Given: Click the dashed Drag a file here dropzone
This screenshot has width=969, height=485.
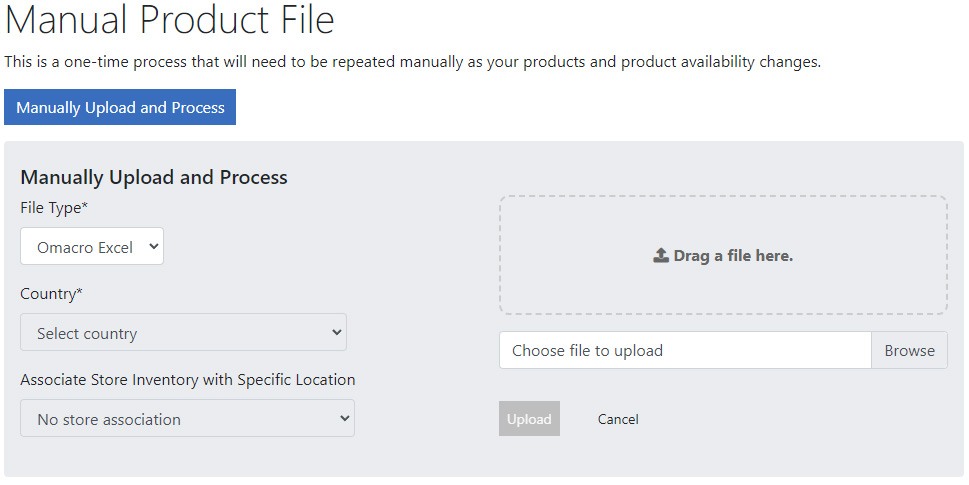Looking at the screenshot, I should point(723,255).
